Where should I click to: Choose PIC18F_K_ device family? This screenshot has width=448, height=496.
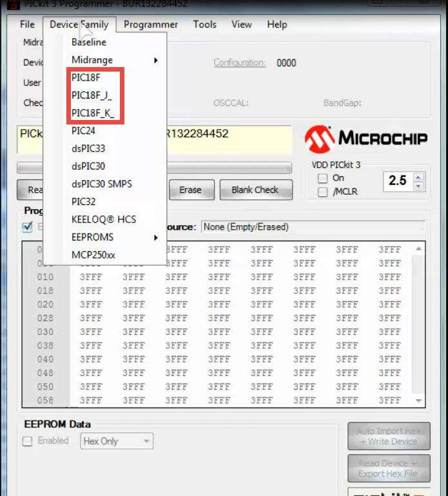[x=105, y=113]
